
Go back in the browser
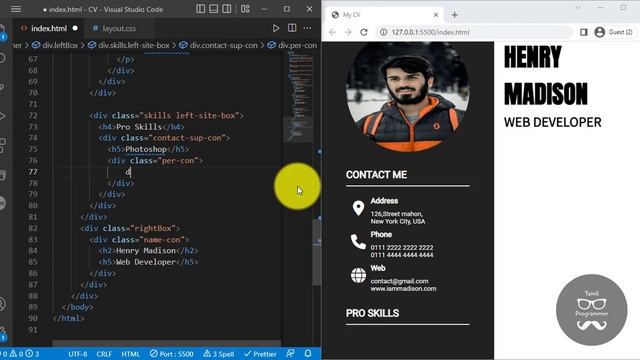point(332,32)
